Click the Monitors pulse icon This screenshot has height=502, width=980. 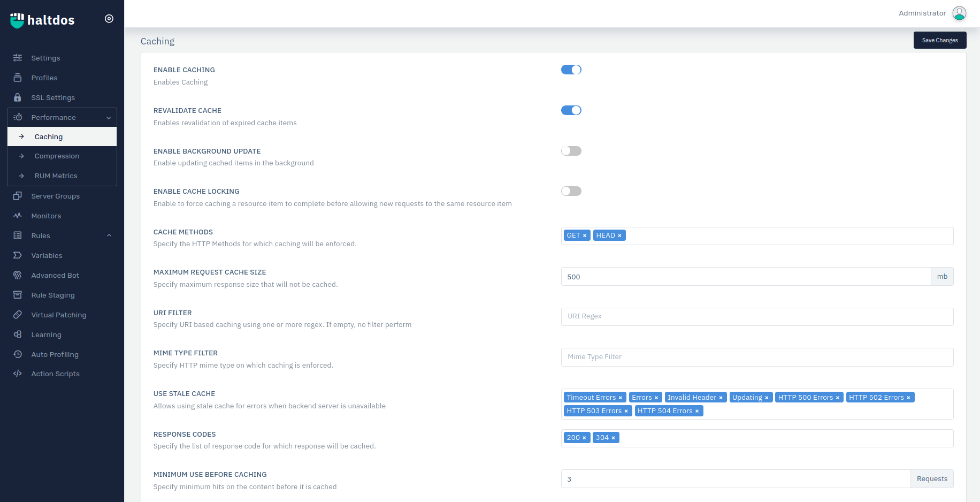tap(18, 216)
